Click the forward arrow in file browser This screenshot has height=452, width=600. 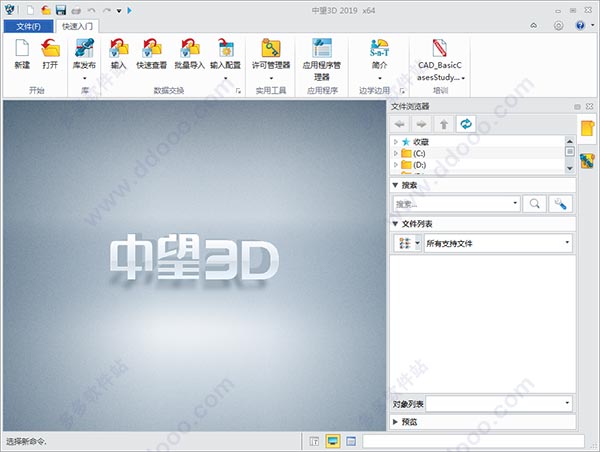click(421, 124)
